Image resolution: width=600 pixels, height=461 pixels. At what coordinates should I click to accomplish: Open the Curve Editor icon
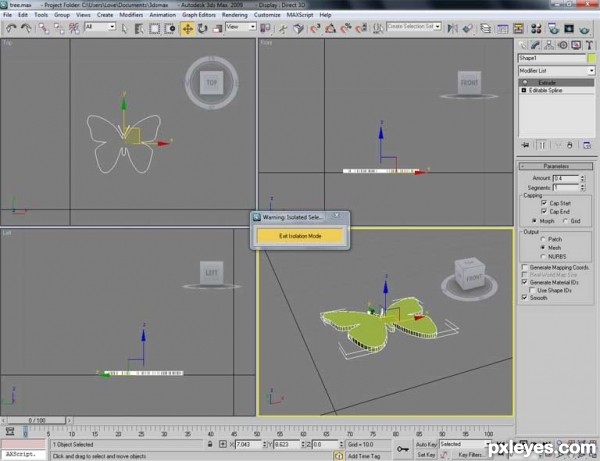(x=503, y=29)
